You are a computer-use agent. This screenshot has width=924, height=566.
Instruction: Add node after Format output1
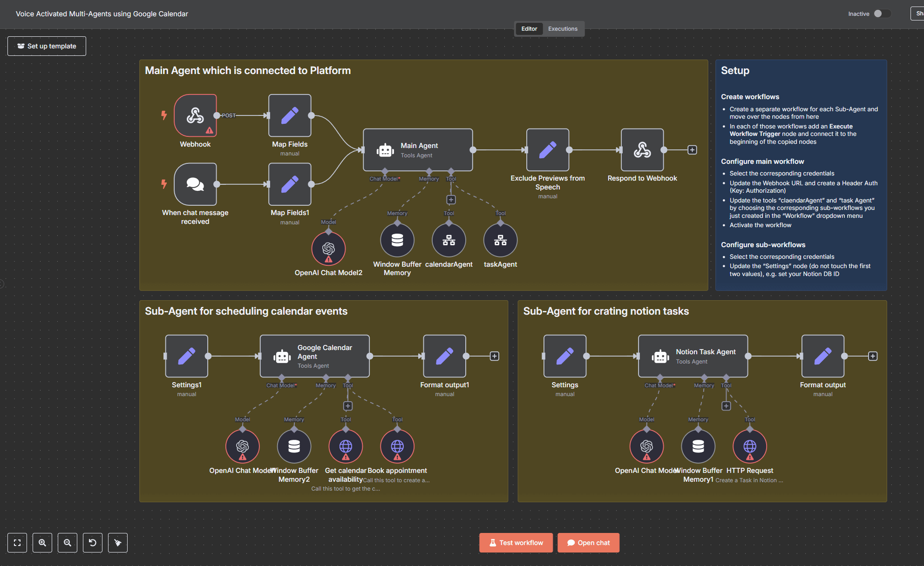tap(495, 356)
